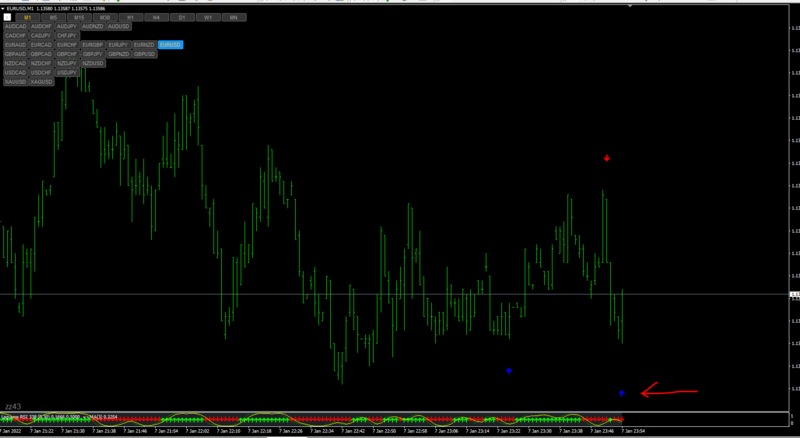Select the XAUUSD gold symbol
Image resolution: width=800 pixels, height=438 pixels.
click(x=15, y=82)
